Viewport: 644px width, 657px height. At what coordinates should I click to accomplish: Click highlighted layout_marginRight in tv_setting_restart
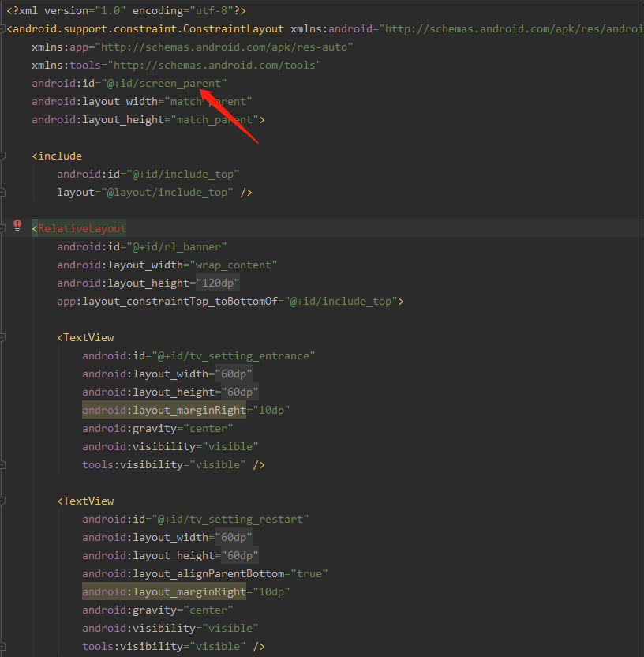click(164, 591)
